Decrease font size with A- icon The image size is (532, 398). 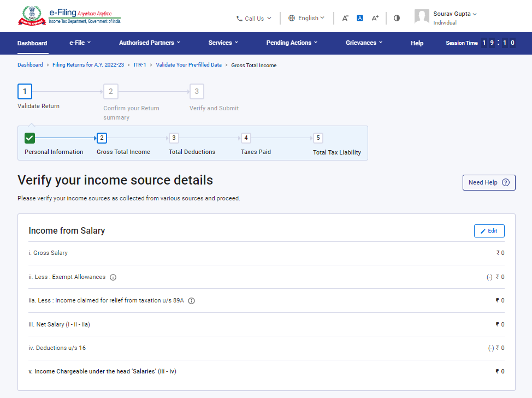click(x=345, y=19)
